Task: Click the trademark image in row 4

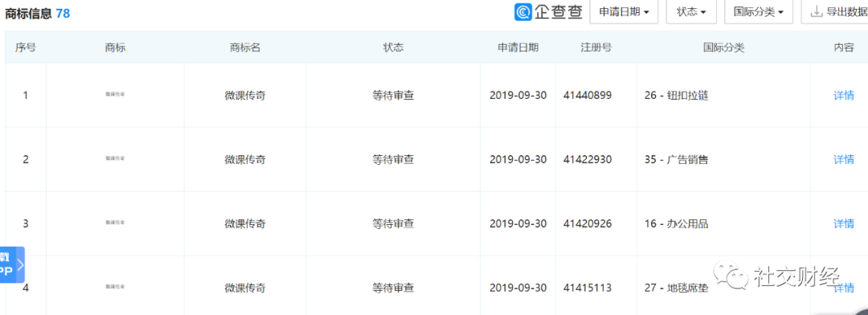Action: (x=115, y=287)
